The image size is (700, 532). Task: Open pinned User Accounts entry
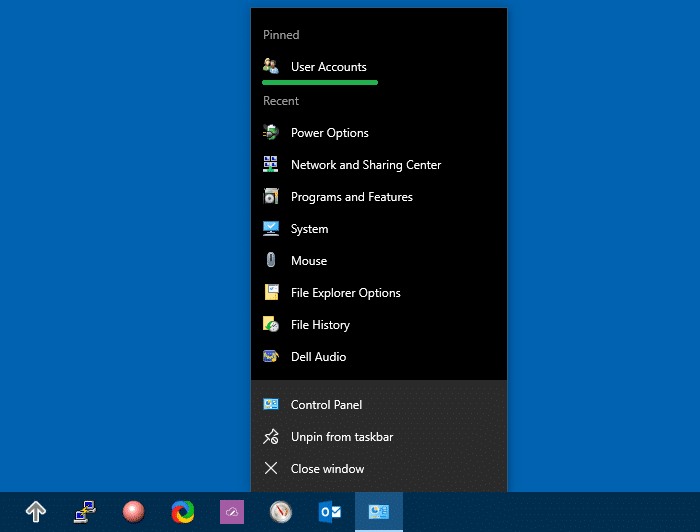click(379, 67)
